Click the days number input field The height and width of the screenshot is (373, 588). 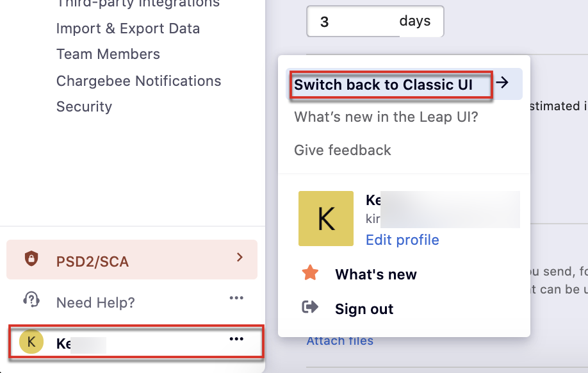pos(352,22)
